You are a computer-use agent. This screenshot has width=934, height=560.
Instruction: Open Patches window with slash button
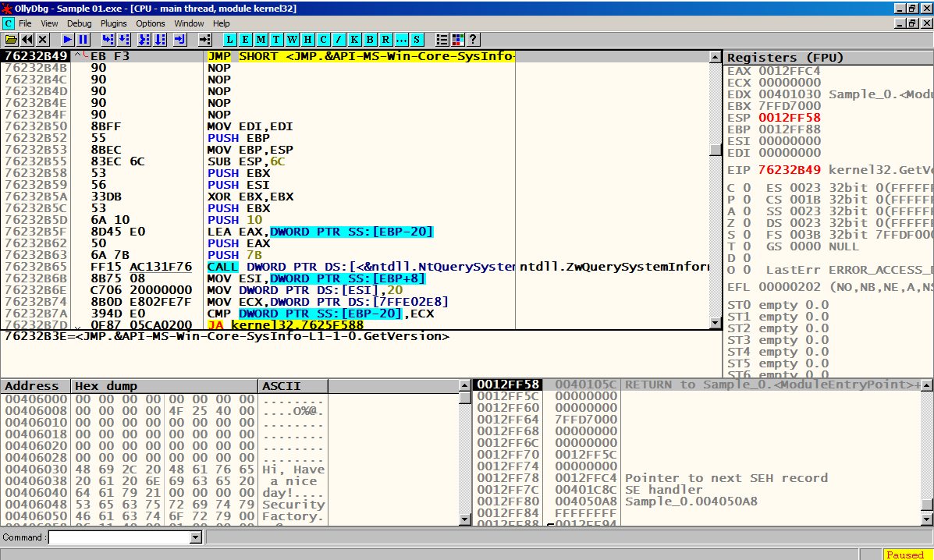coord(339,39)
